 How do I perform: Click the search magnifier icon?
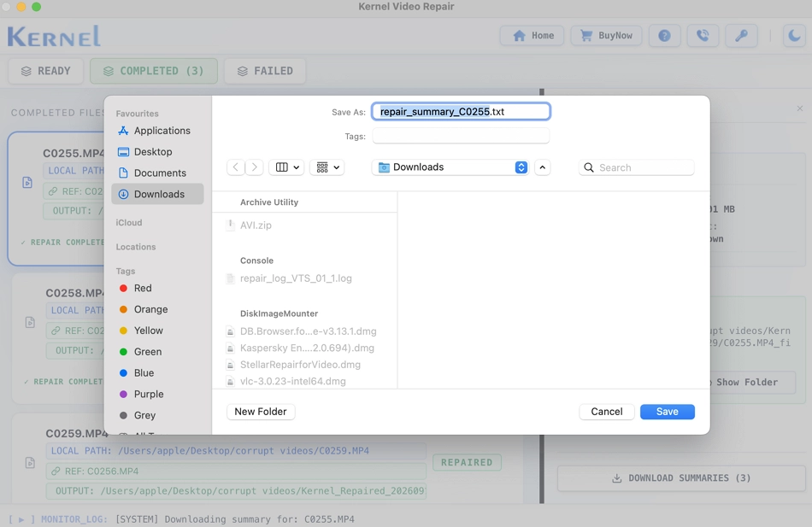click(x=589, y=167)
